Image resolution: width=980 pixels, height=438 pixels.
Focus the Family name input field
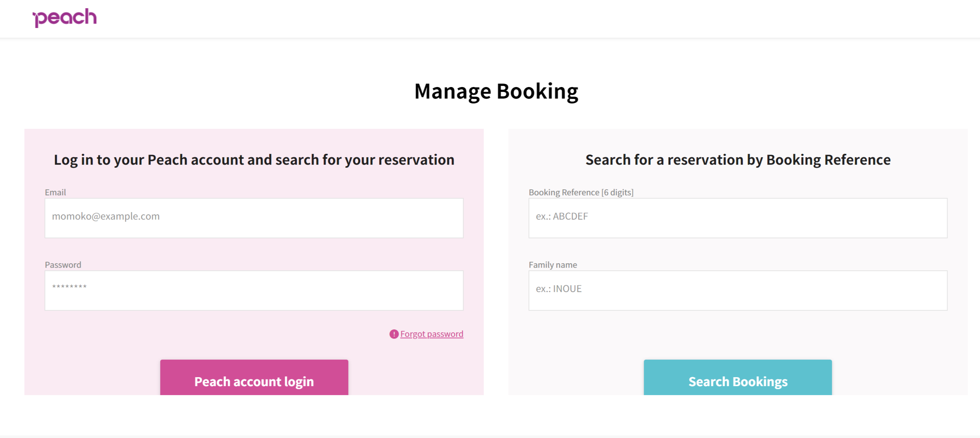pyautogui.click(x=738, y=290)
